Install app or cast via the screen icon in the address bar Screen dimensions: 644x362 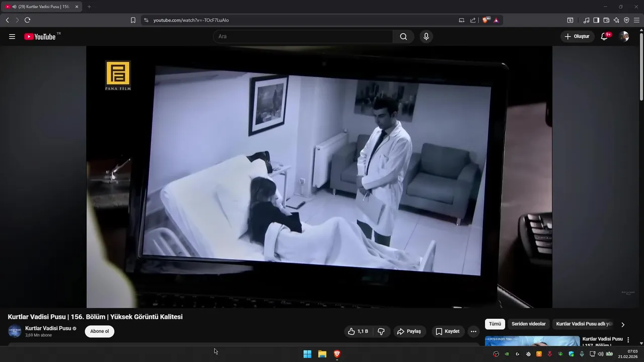461,20
